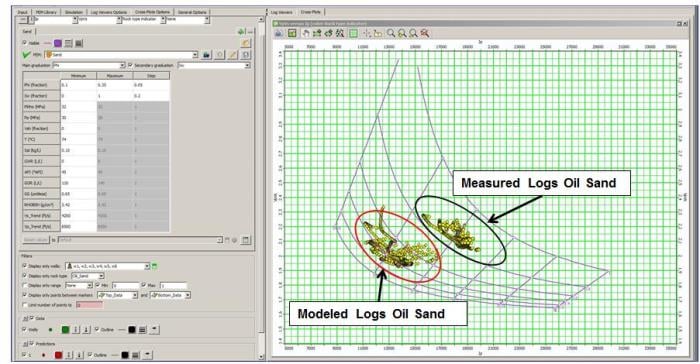Click the crosshair cursor tool icon
This screenshot has width=700, height=364.
367,33
